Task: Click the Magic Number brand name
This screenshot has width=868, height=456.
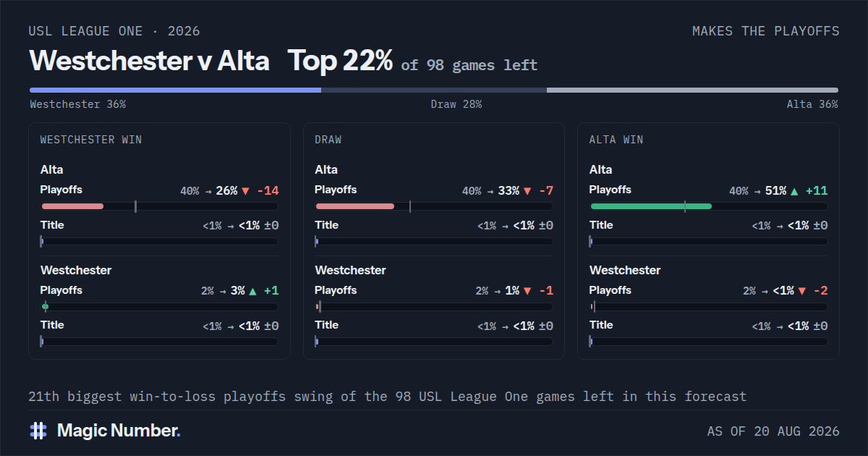Action: (x=119, y=431)
